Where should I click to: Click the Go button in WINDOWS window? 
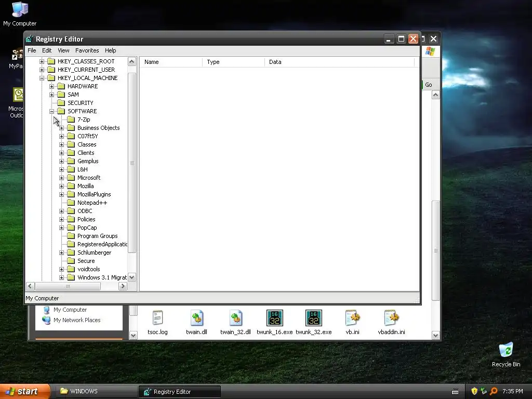point(428,85)
